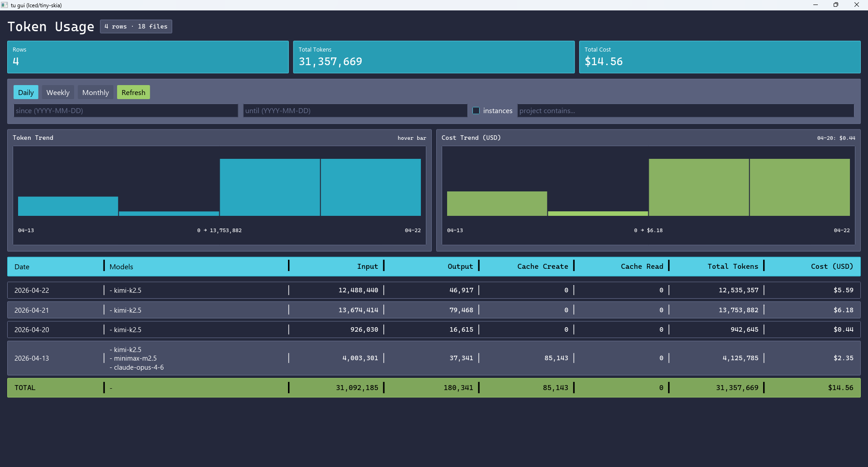868x467 pixels.
Task: Minimize the tu gui window
Action: pos(816,5)
